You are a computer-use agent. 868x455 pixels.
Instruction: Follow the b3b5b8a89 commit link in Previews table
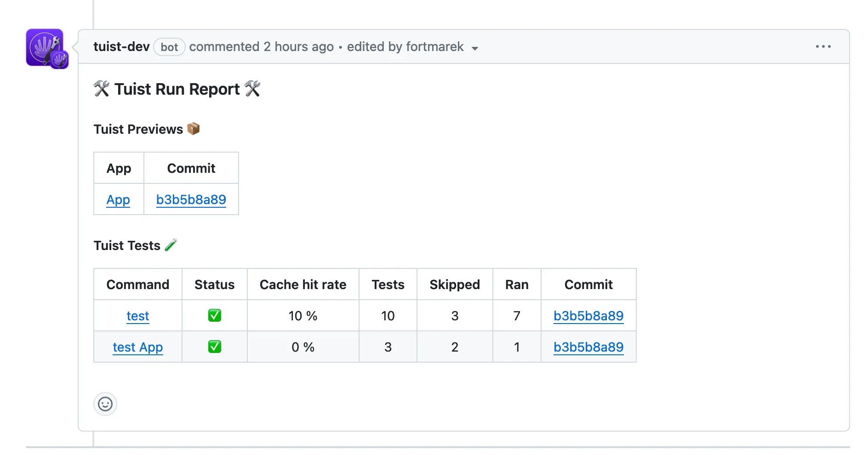[x=191, y=199]
